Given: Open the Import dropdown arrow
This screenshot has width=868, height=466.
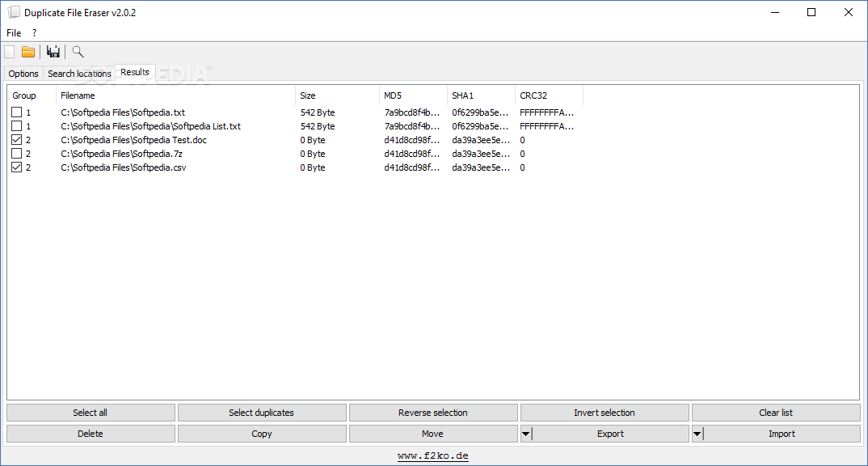Looking at the screenshot, I should pyautogui.click(x=697, y=434).
